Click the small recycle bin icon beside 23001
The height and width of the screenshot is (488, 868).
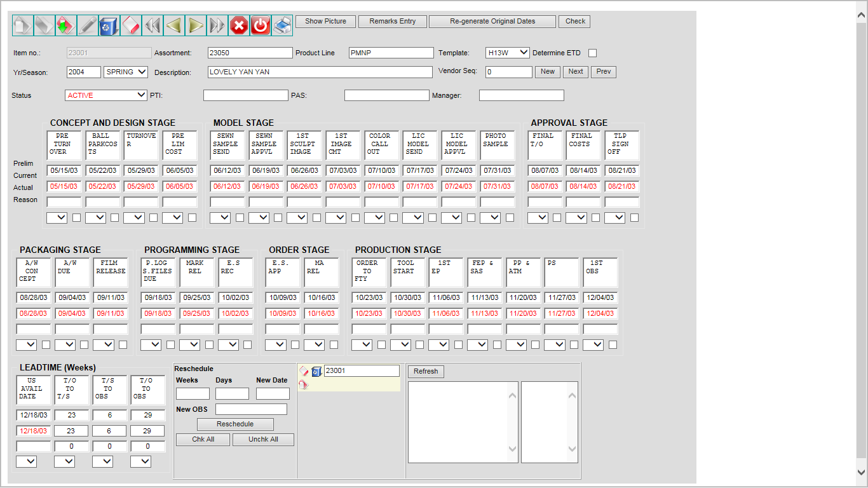(x=316, y=371)
